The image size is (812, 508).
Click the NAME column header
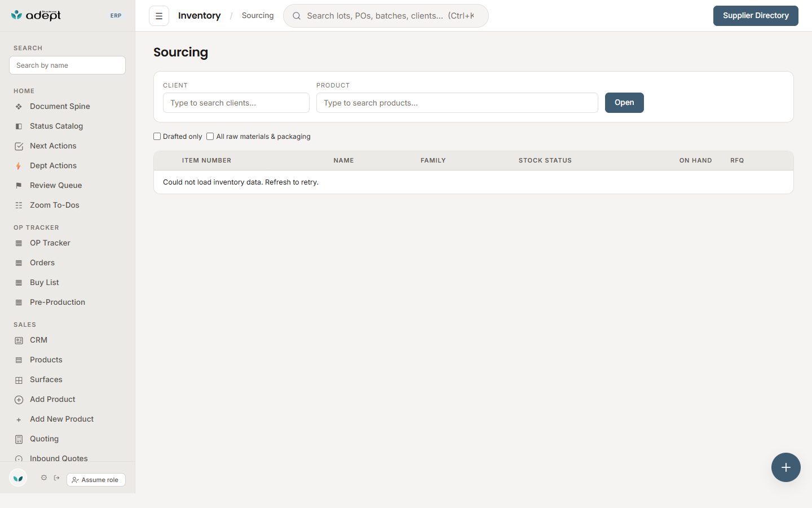tap(343, 161)
